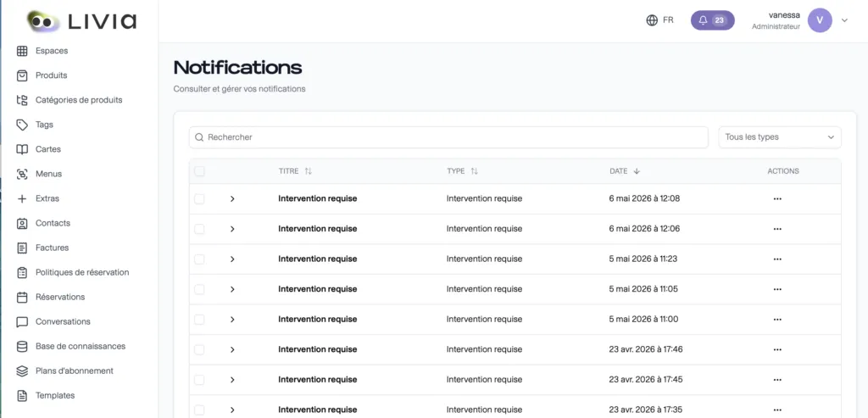The image size is (868, 418).
Task: Check the 5 mai 2026 à 11:00 row
Action: pyautogui.click(x=199, y=320)
